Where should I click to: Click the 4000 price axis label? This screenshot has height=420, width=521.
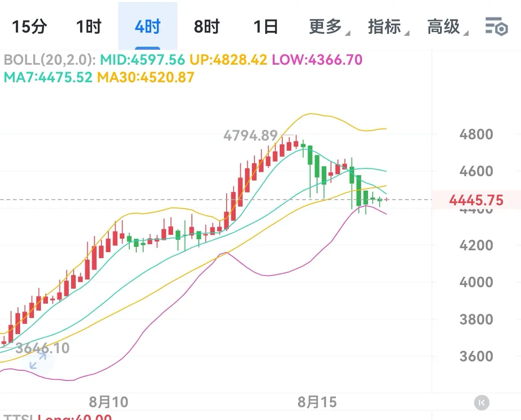pyautogui.click(x=476, y=282)
